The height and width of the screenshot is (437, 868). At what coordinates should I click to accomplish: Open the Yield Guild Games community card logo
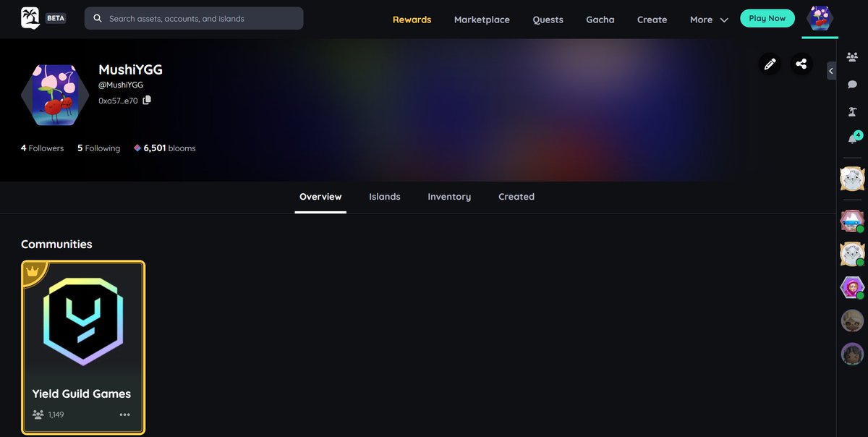coord(83,321)
